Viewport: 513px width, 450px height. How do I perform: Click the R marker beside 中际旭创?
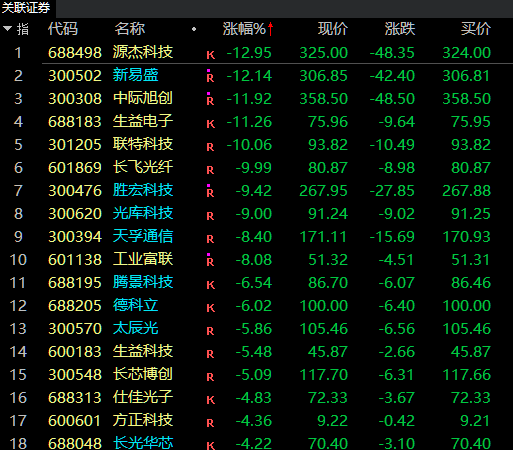(x=210, y=100)
